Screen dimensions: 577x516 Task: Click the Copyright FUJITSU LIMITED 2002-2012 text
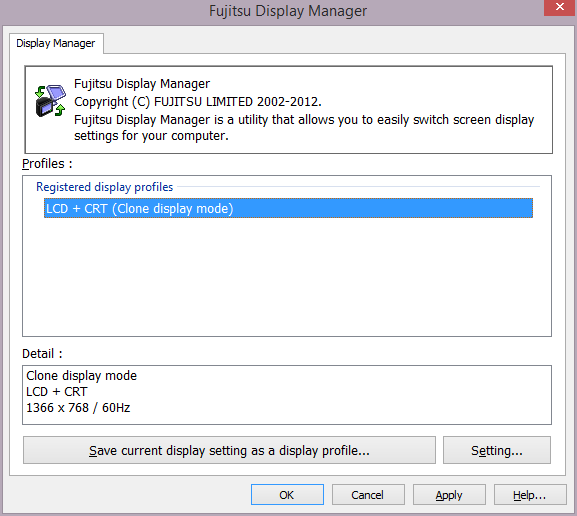pos(198,102)
